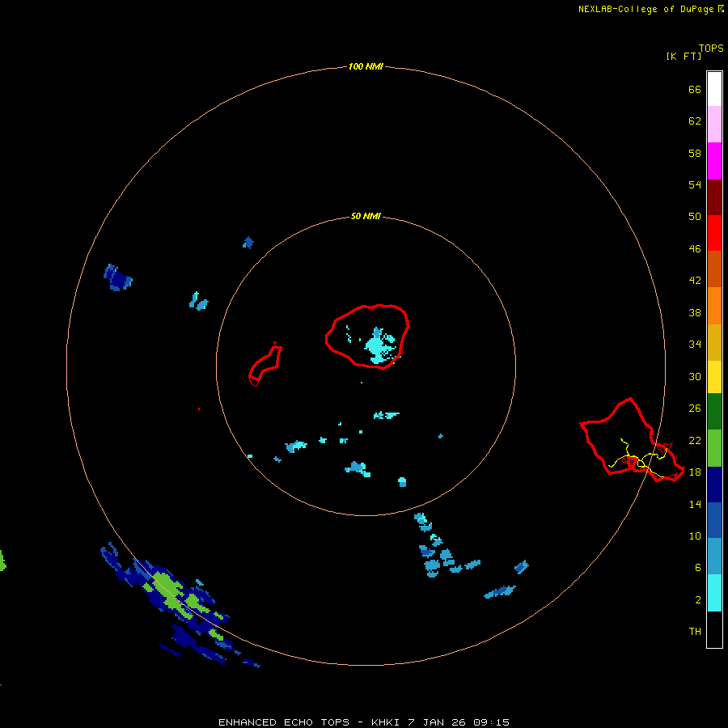Click the "100 NMI" range ring label

tap(366, 66)
